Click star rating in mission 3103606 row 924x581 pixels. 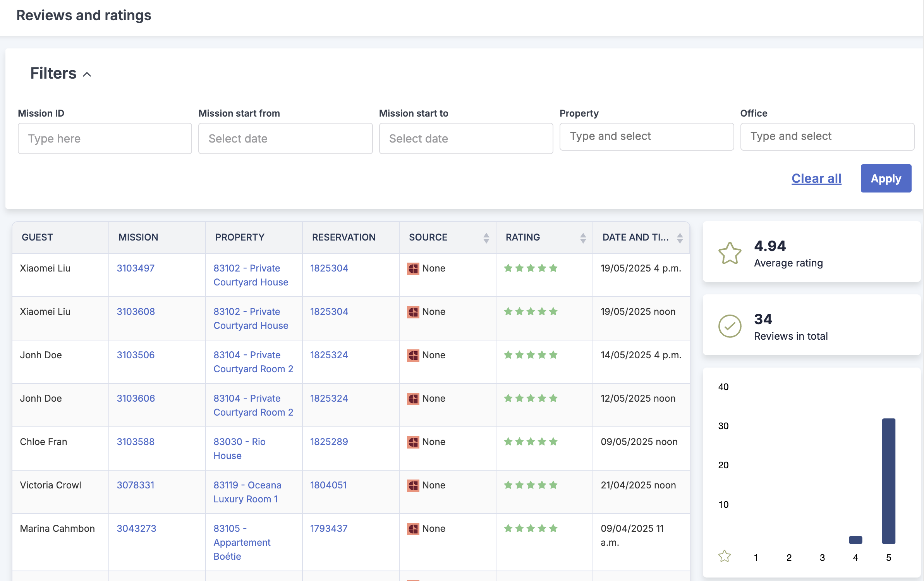coord(531,398)
